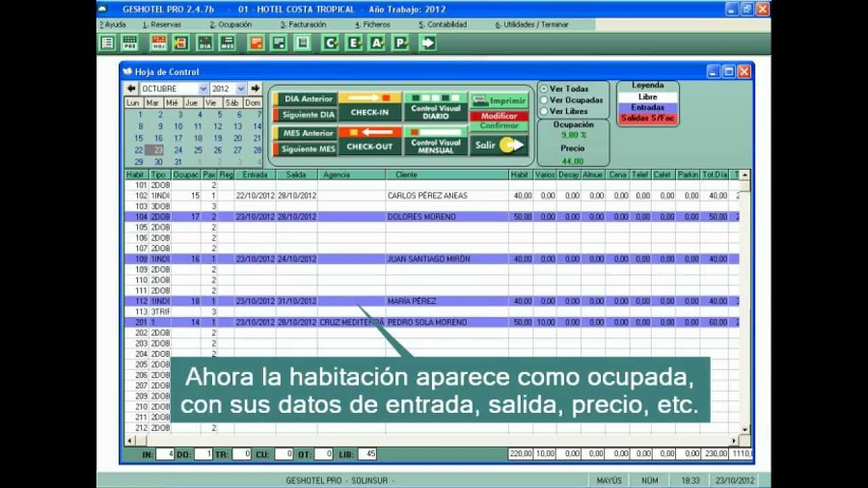Click the Siguiente DIA button
Image resolution: width=868 pixels, height=488 pixels.
pyautogui.click(x=305, y=115)
